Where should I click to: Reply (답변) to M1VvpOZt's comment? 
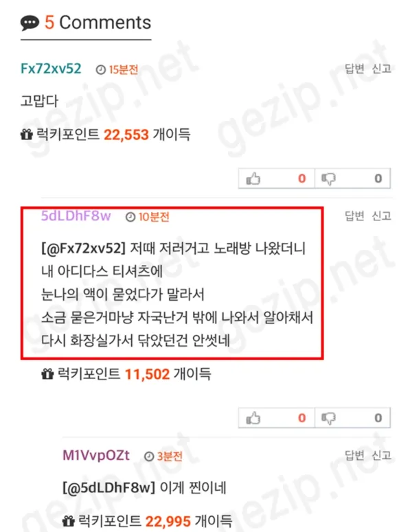pyautogui.click(x=354, y=455)
